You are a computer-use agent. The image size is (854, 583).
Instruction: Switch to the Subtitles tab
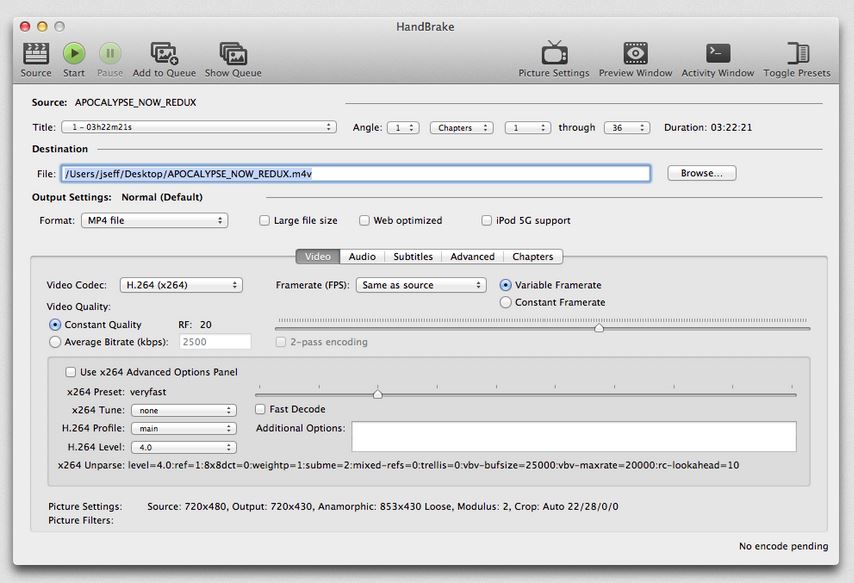pyautogui.click(x=413, y=257)
